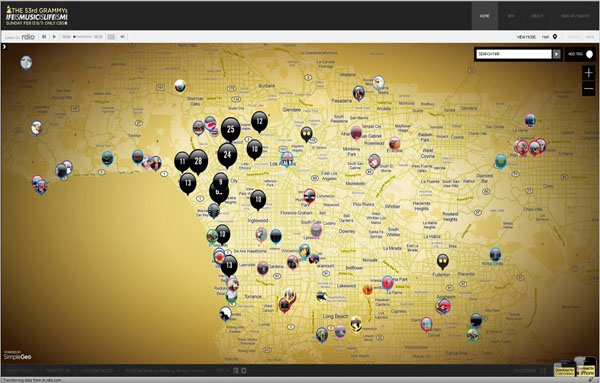Open the About tab in top navigation
The width and height of the screenshot is (600, 383).
(537, 16)
